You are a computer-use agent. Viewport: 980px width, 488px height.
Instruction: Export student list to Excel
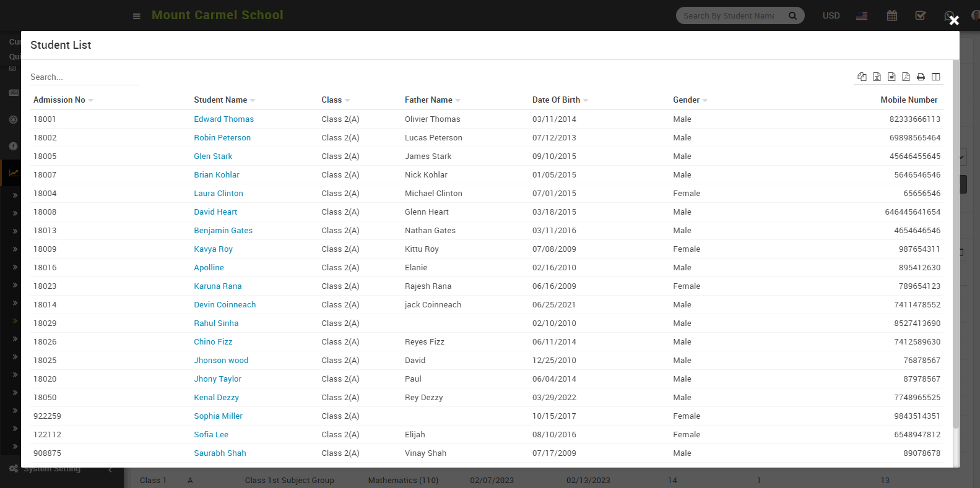pyautogui.click(x=877, y=77)
